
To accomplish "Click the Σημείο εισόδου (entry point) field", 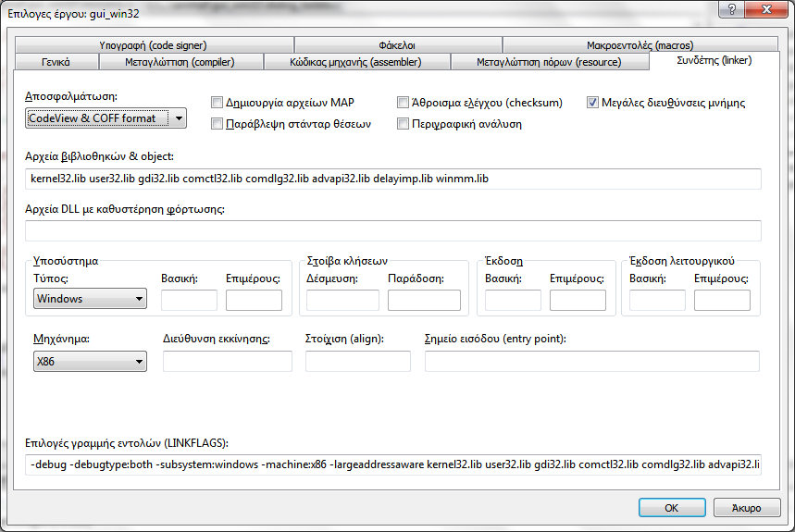I will [592, 361].
